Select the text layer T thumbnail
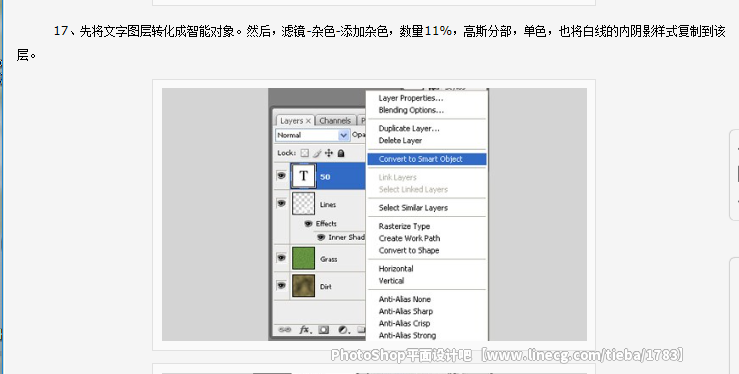Image resolution: width=739 pixels, height=374 pixels. 303,176
